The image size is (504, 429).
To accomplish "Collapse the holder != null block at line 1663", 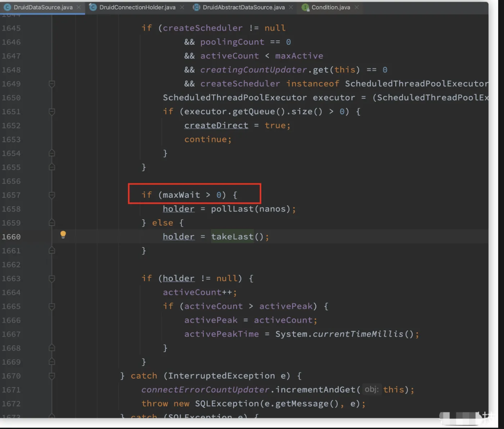I will point(52,279).
